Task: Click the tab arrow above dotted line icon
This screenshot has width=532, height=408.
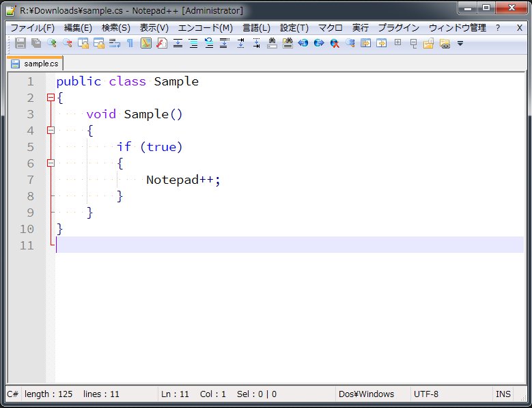Action: [240, 43]
